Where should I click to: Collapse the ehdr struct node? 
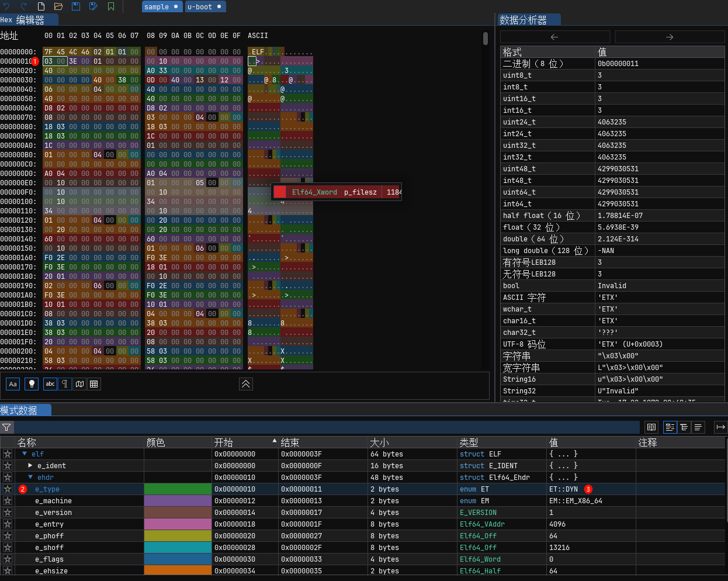(30, 478)
